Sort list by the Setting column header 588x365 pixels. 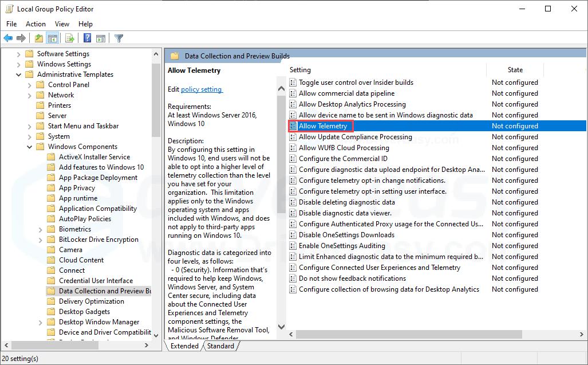(x=386, y=70)
